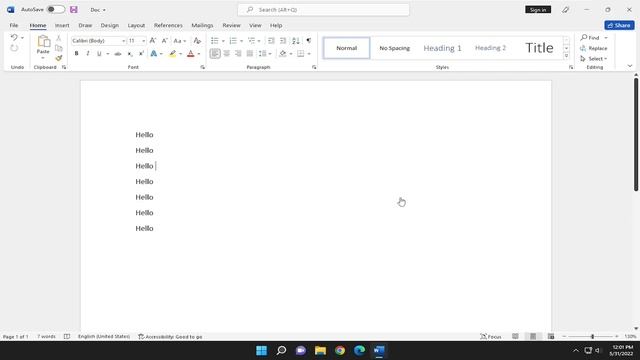
Task: Sort paragraphs alphabetically
Action: point(296,41)
